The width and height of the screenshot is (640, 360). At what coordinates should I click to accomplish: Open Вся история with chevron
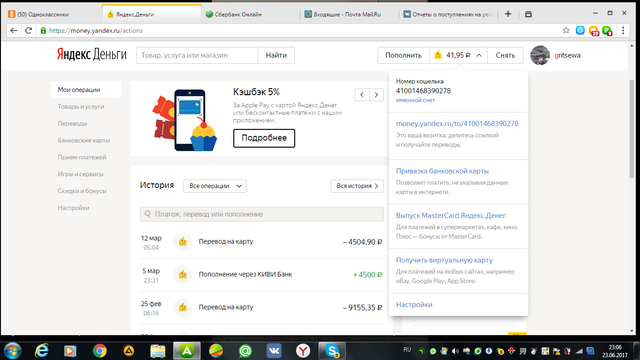pyautogui.click(x=357, y=186)
